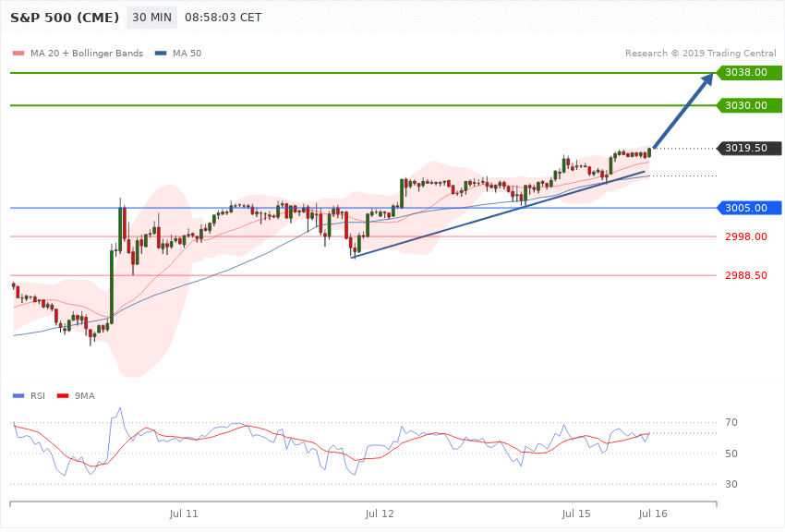Image resolution: width=785 pixels, height=532 pixels.
Task: Click the blue RSI legend swatch
Action: click(x=18, y=396)
